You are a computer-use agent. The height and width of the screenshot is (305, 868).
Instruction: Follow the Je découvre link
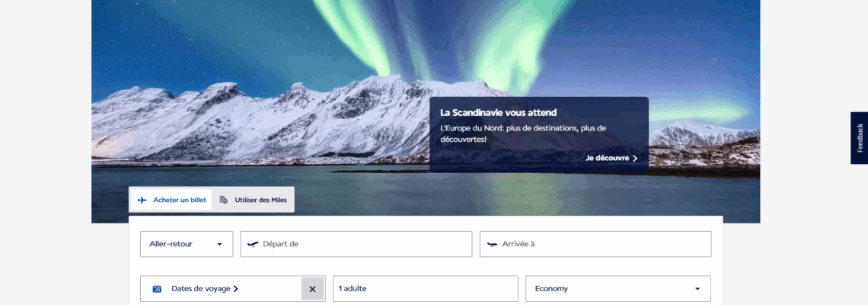coord(611,158)
